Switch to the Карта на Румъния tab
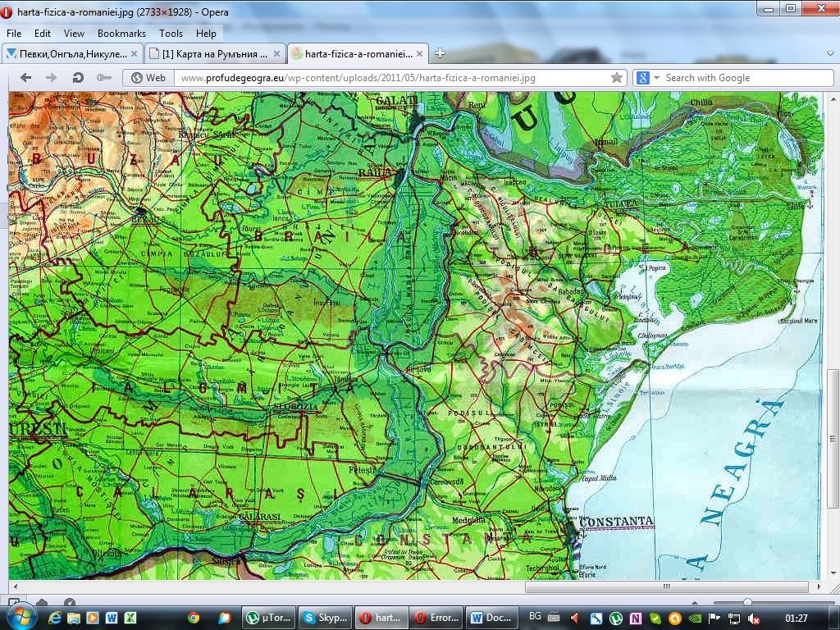This screenshot has height=630, width=840. pyautogui.click(x=215, y=54)
